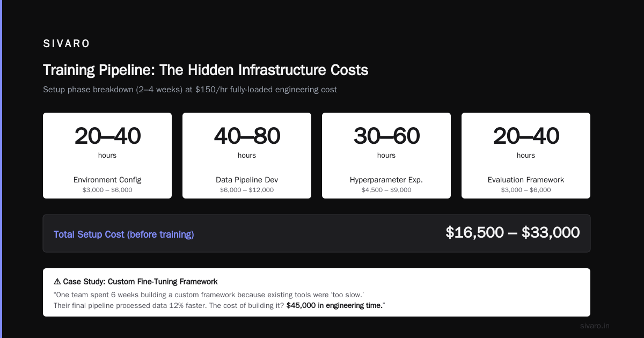Click the $6,000 – $12,000 cost range
644x338 pixels.
[x=247, y=190]
